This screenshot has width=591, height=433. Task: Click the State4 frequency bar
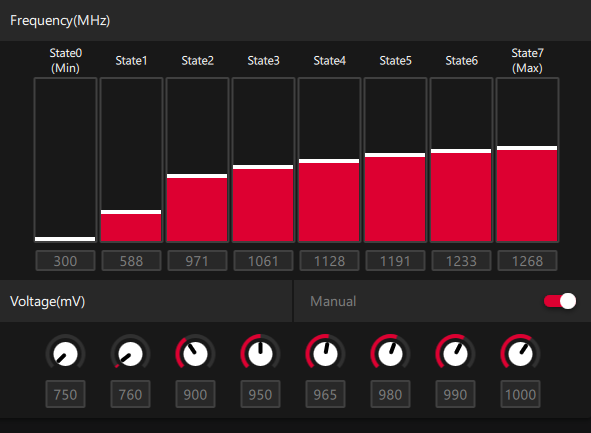pos(329,160)
